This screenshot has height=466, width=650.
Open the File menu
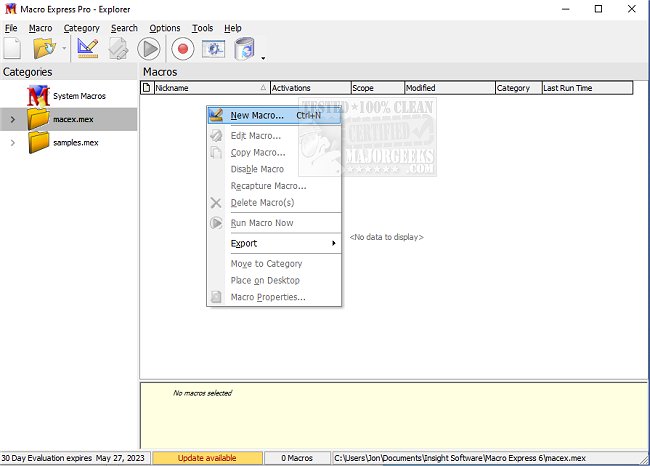[11, 28]
